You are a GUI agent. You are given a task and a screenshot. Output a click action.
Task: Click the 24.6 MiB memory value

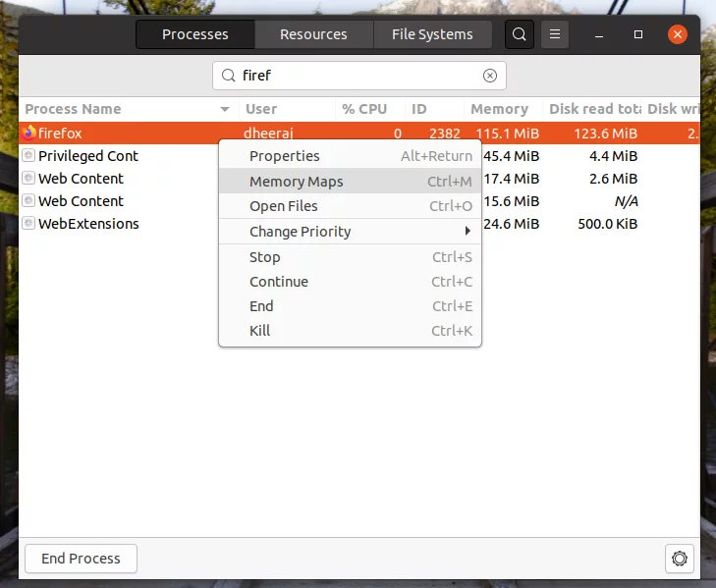512,224
